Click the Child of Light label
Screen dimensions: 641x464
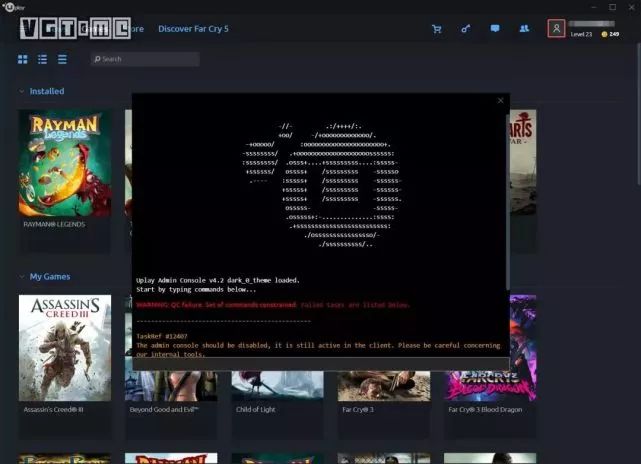256,410
